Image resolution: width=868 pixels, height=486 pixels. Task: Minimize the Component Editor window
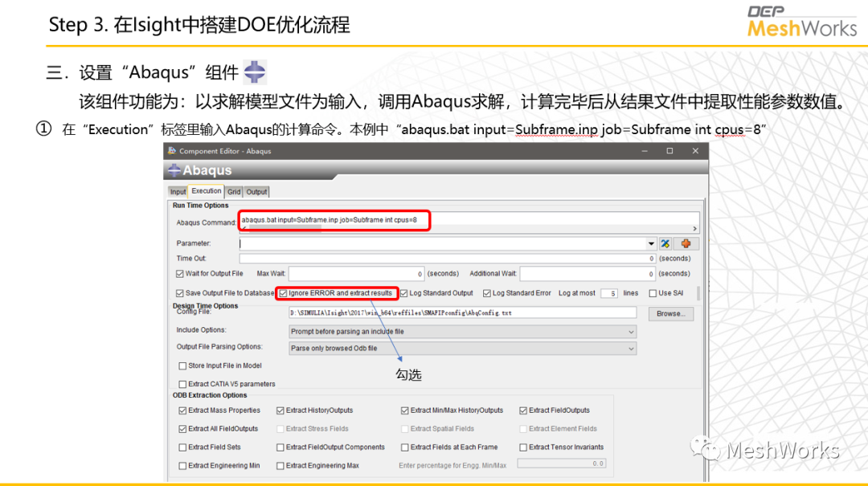645,151
